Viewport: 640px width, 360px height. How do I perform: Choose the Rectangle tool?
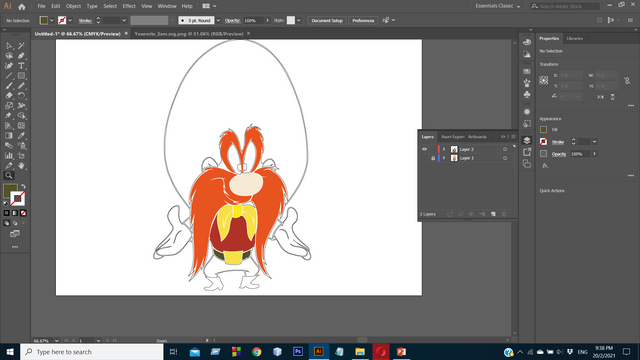point(21,76)
